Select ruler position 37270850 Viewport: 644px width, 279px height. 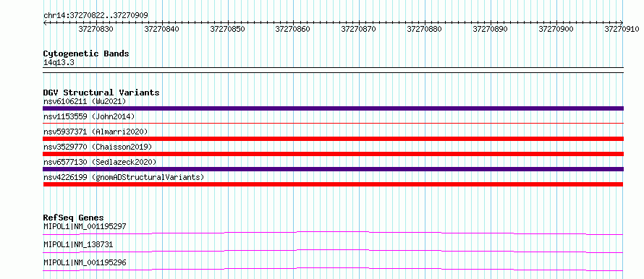227,30
